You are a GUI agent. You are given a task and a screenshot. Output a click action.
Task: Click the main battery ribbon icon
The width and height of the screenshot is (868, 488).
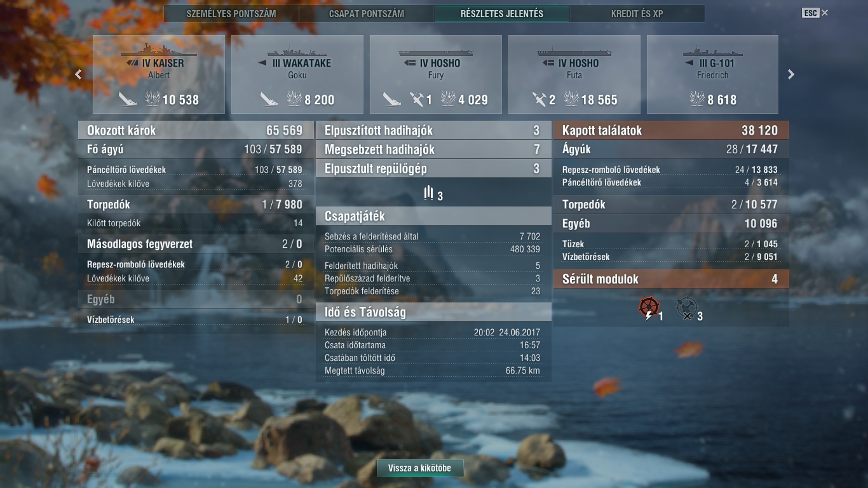429,193
